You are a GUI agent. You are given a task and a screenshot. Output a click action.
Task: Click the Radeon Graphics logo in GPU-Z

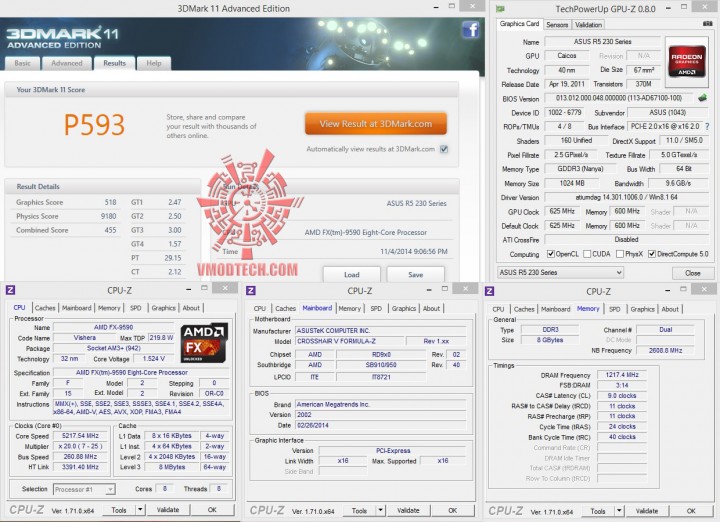pyautogui.click(x=686, y=61)
